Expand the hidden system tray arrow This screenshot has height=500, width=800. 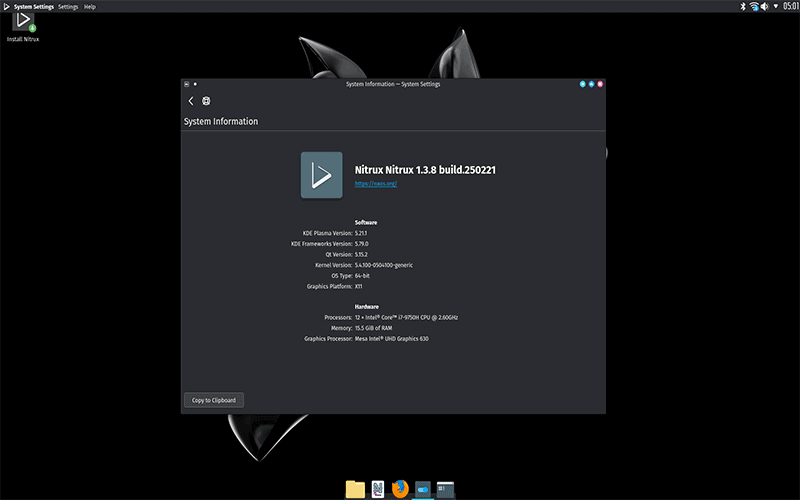point(777,6)
